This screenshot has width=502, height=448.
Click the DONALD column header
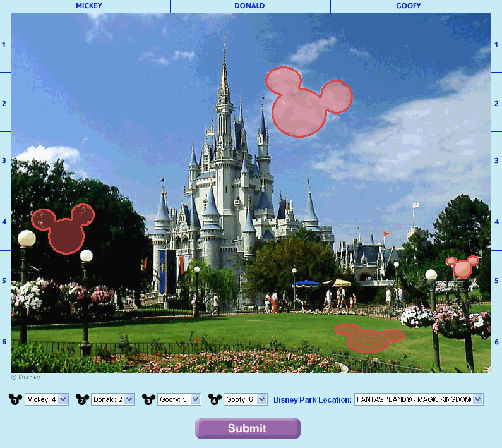click(249, 6)
